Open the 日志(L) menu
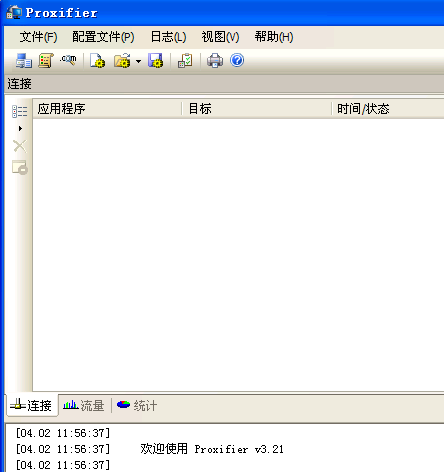 (x=168, y=37)
